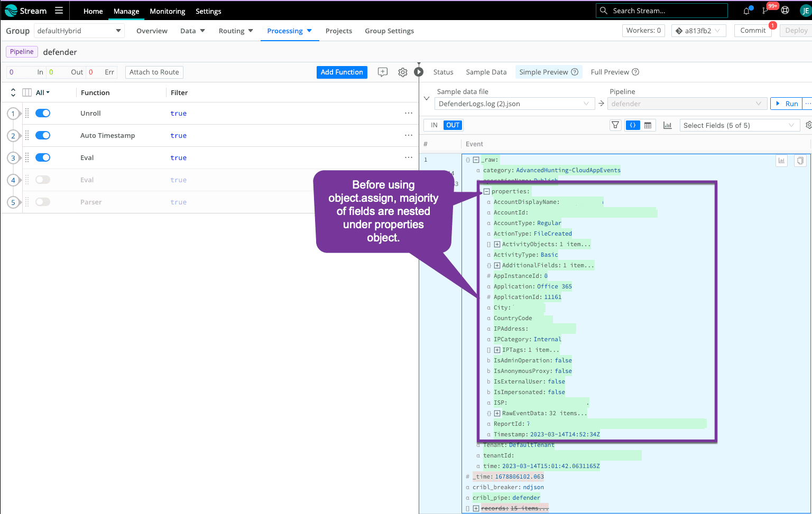The width and height of the screenshot is (812, 514).
Task: Open the Monitoring top menu
Action: (x=167, y=11)
